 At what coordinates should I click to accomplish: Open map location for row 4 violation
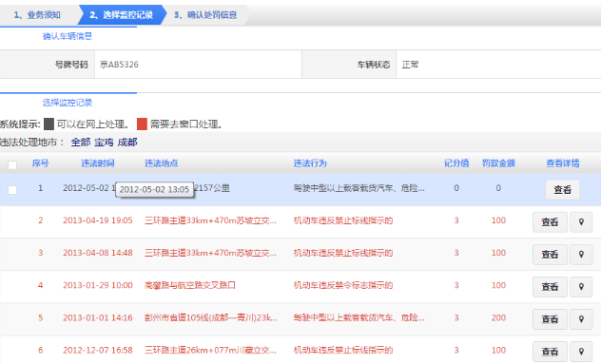click(x=581, y=287)
